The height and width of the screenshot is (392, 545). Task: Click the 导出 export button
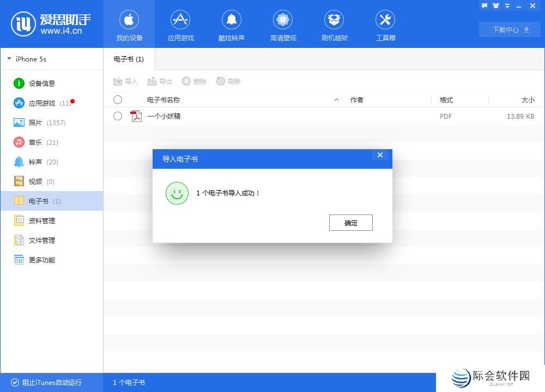tap(160, 81)
